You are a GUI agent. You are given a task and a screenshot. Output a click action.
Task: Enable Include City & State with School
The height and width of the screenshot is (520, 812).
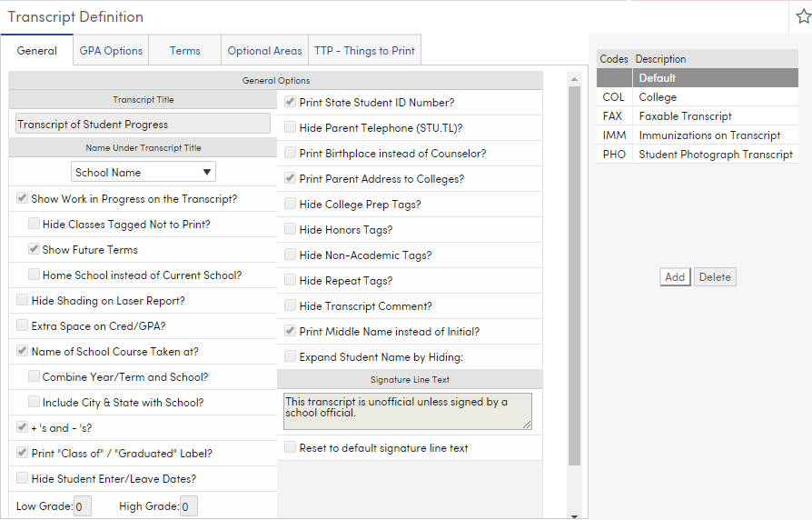pos(34,401)
